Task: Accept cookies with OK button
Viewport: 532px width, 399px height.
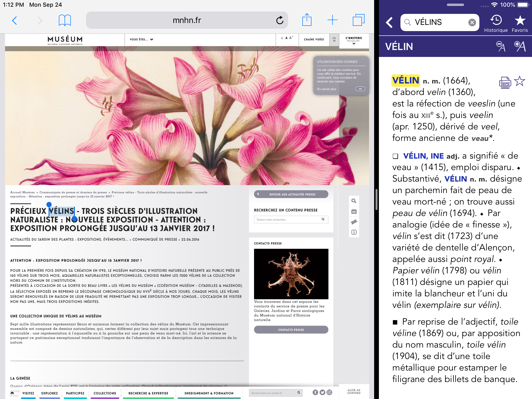Action: click(360, 89)
